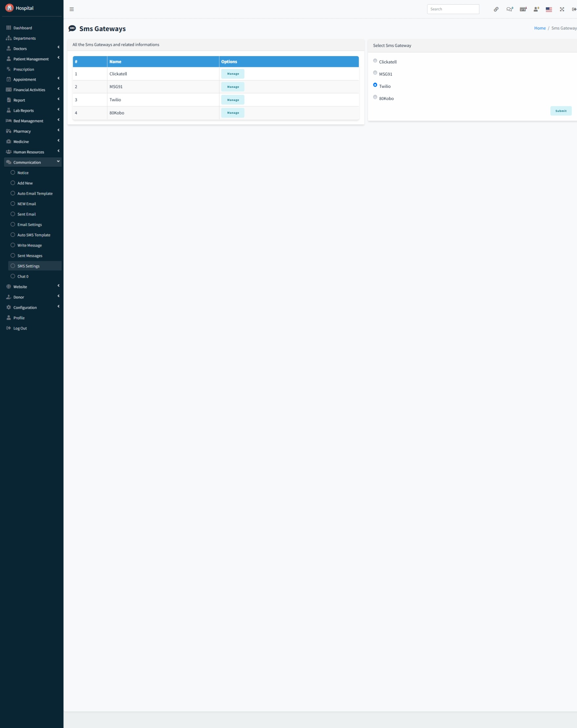Open the user notifications icon in top bar
This screenshot has width=577, height=728.
coord(536,10)
